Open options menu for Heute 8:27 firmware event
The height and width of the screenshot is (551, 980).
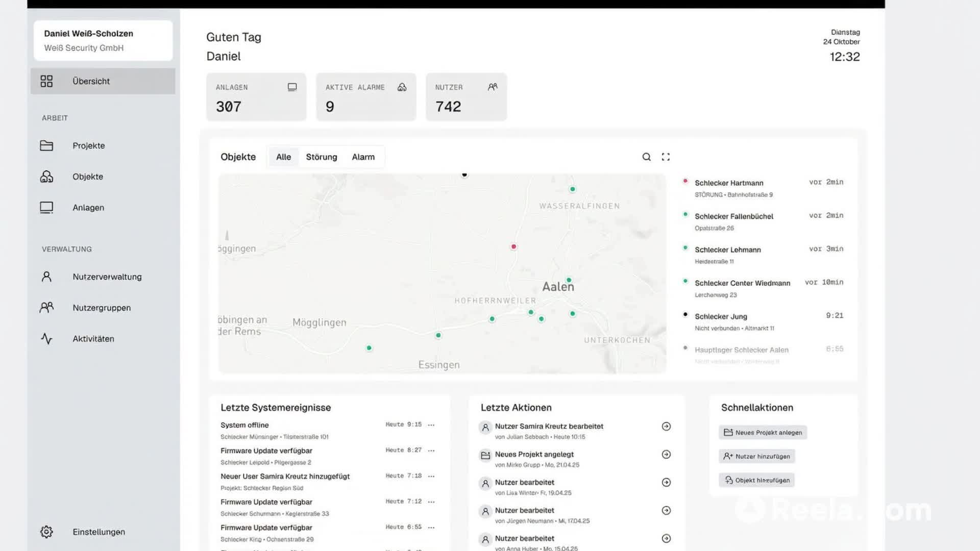point(431,450)
